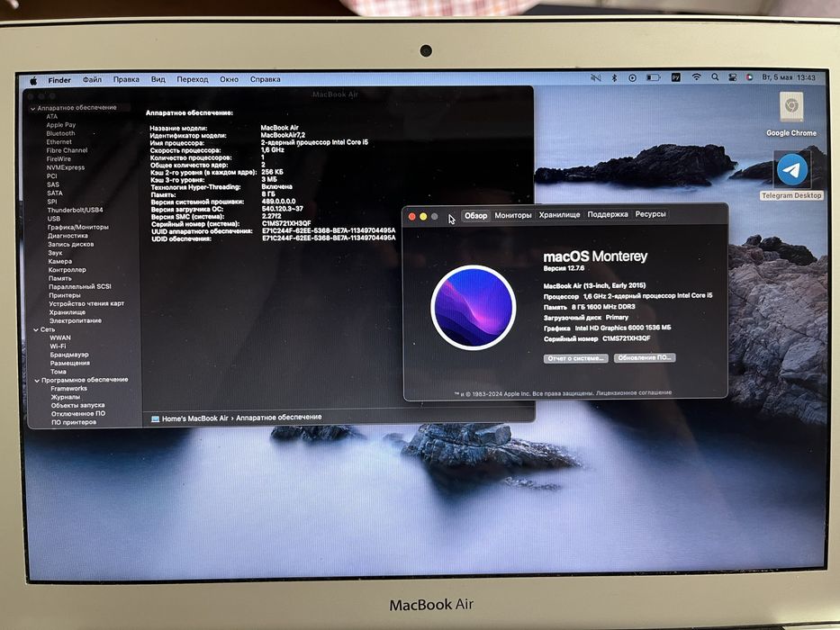Screen dimensions: 840x630
Task: Click Аппаратное обеспечение in the path bar
Action: click(x=278, y=417)
